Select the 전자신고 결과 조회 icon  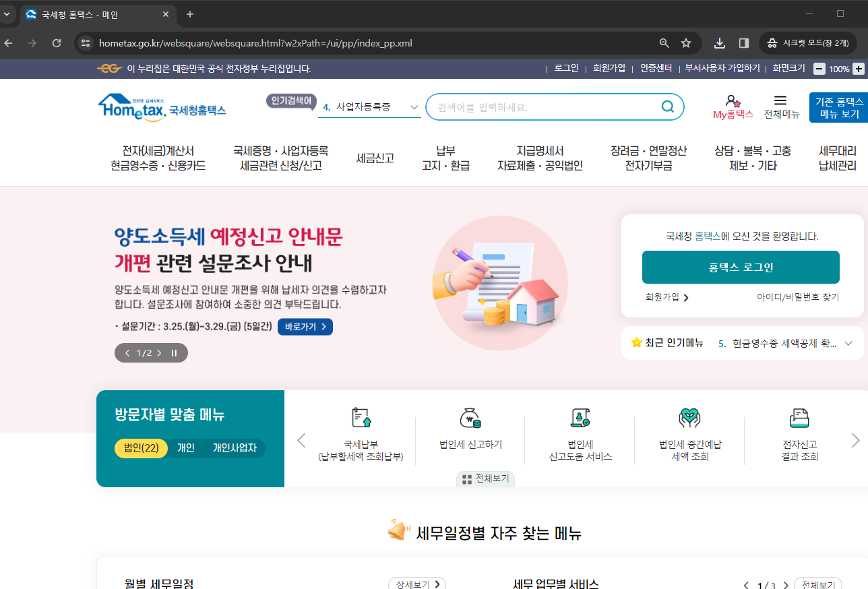click(799, 431)
